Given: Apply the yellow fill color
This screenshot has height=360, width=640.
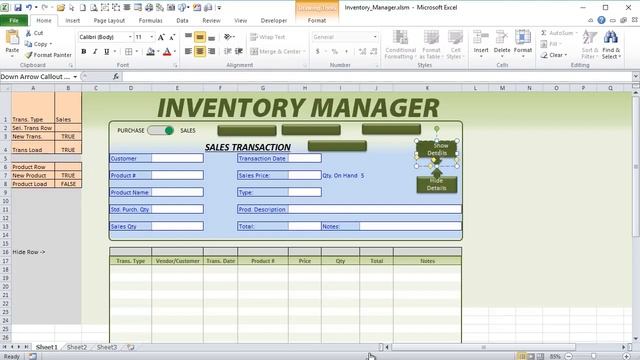Looking at the screenshot, I should click(x=151, y=51).
